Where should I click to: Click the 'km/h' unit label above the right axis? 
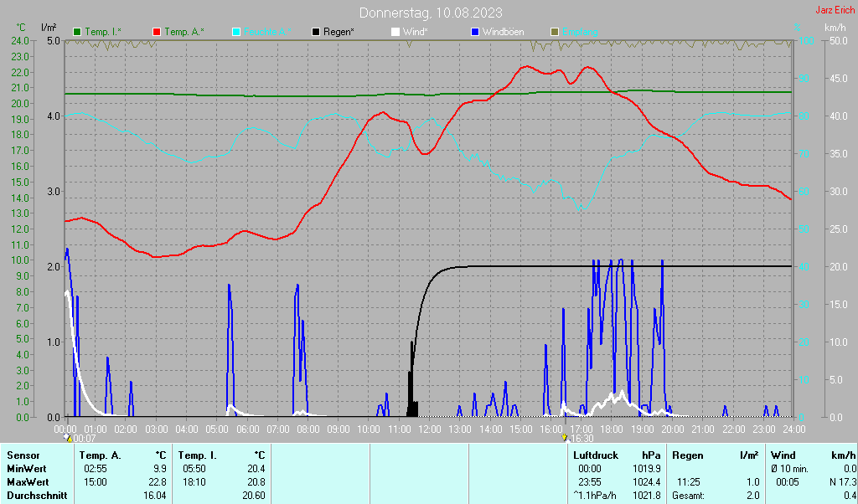835,28
